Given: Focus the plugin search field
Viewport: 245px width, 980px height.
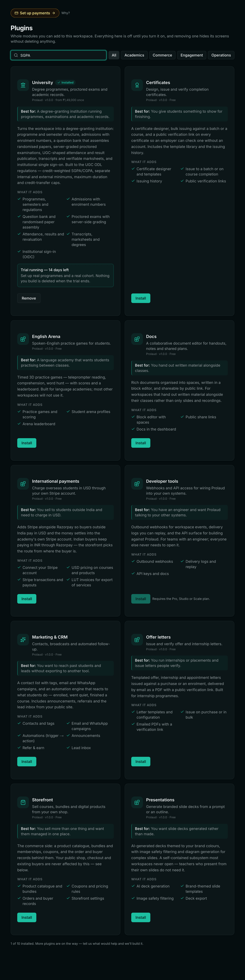Looking at the screenshot, I should 59,55.
